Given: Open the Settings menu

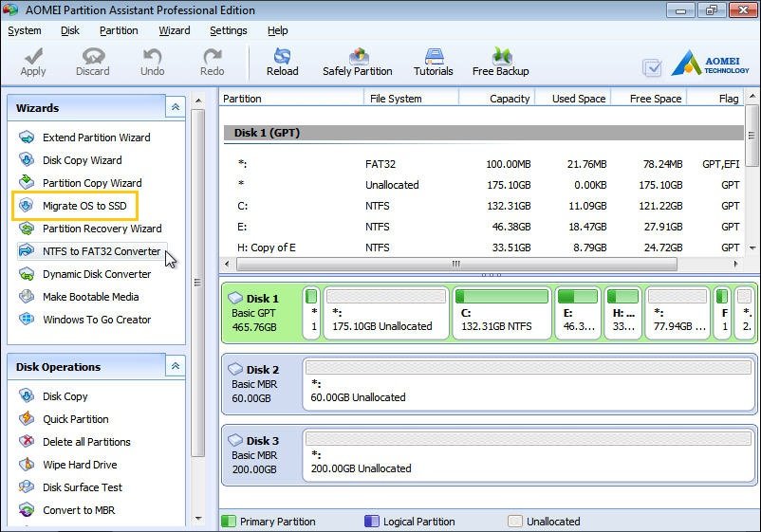Looking at the screenshot, I should pyautogui.click(x=228, y=30).
